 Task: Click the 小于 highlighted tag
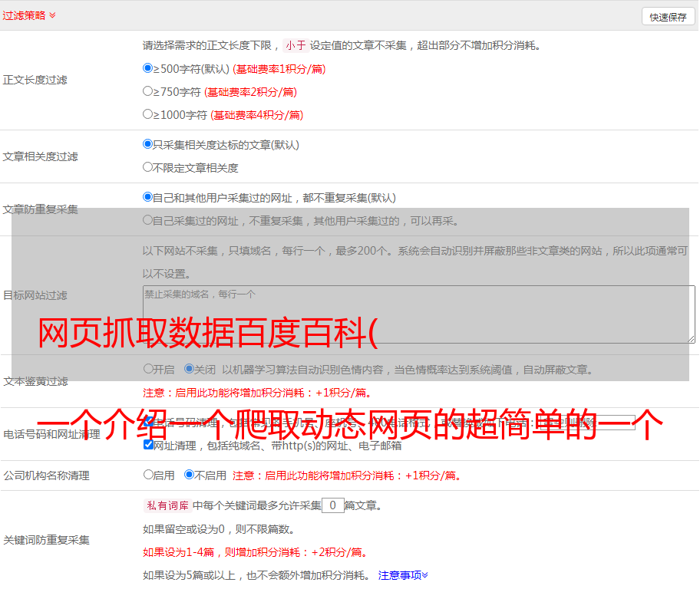pyautogui.click(x=296, y=45)
